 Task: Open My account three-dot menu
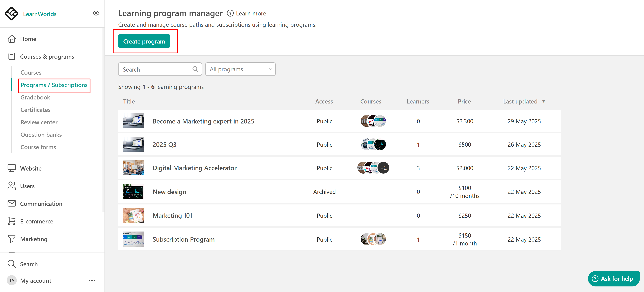(92, 280)
